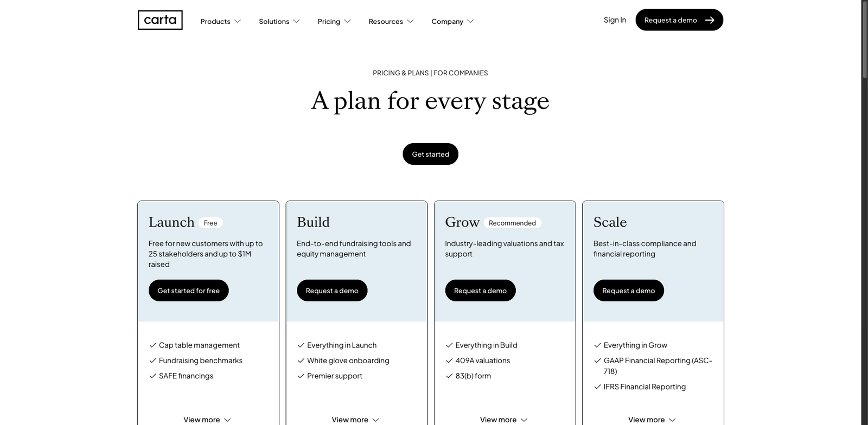The image size is (868, 425).
Task: Expand View more in the Grow plan
Action: [503, 420]
